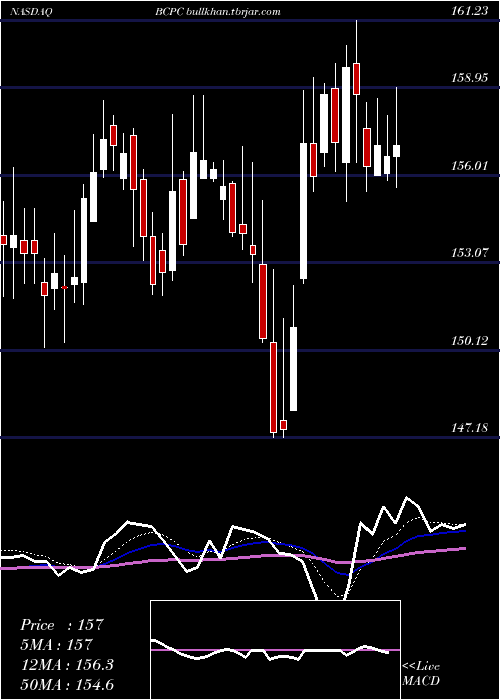Click the 12MA : 156.3 readout
Viewport: 500px width, 700px height.
click(67, 665)
